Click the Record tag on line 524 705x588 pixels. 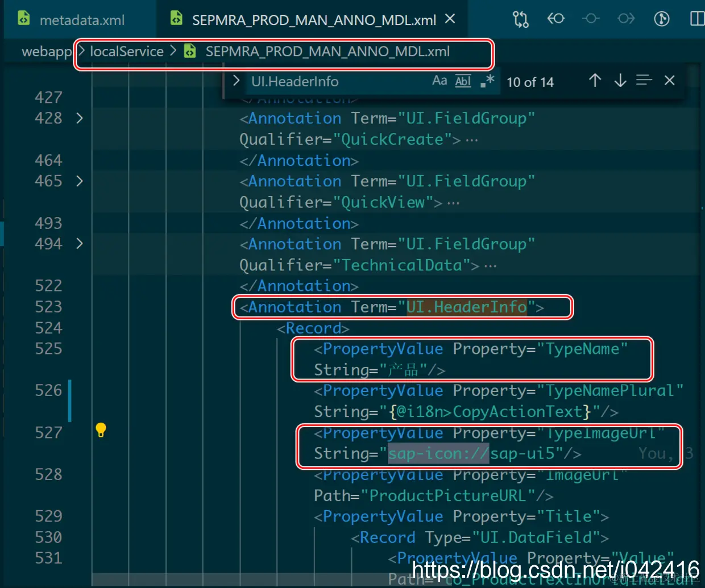click(313, 328)
